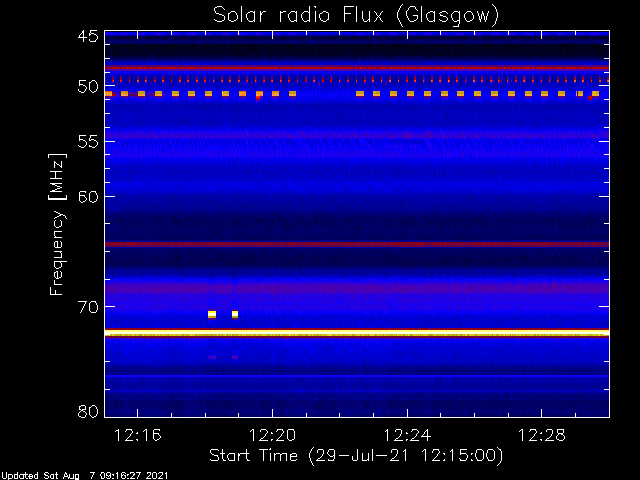This screenshot has width=640, height=480.
Task: Click the thin red line above 50 MHz
Action: [357, 68]
